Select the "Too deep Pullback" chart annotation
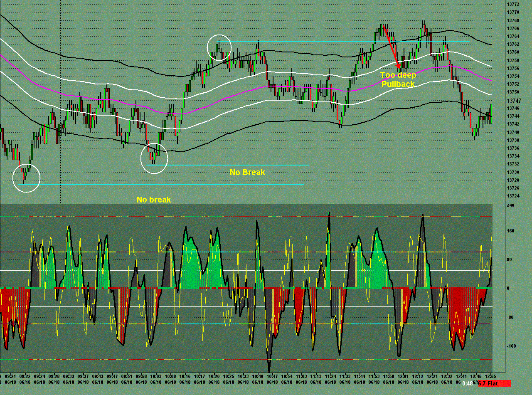The image size is (532, 395). coord(398,79)
